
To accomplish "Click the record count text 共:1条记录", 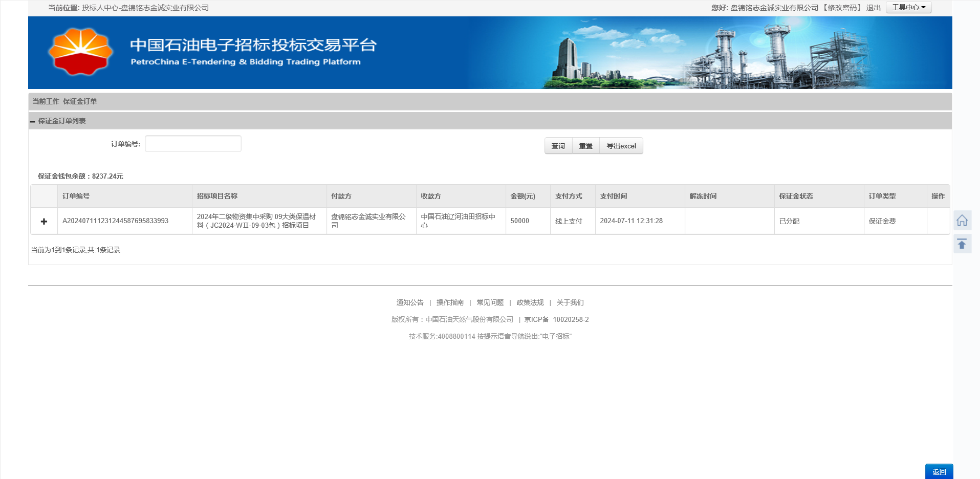I will tap(104, 250).
